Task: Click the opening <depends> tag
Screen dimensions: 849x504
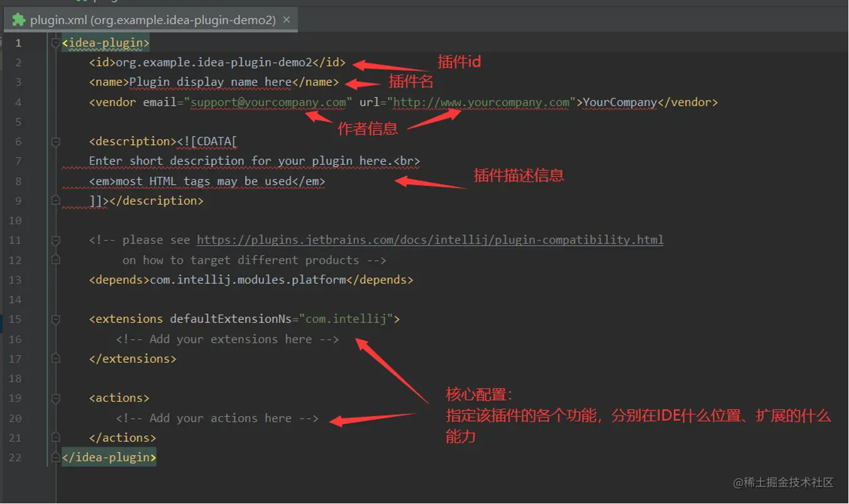Action: point(119,280)
